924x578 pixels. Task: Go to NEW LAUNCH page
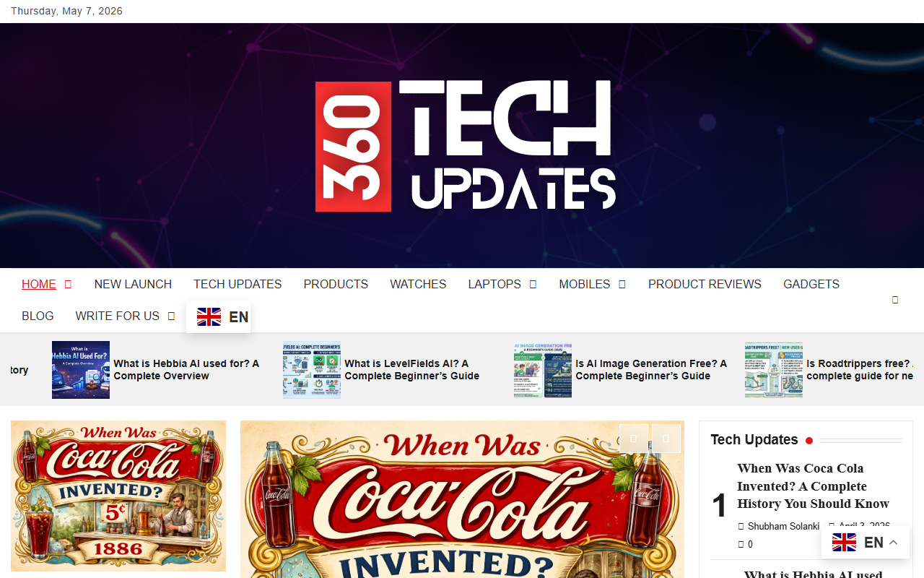[x=133, y=285]
